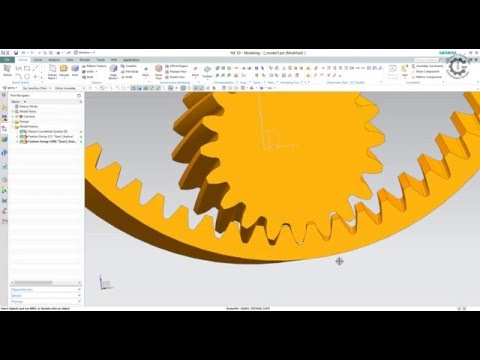Toggle checkbox for Feature Group Gear2 feature
The image size is (480, 360).
point(23,142)
